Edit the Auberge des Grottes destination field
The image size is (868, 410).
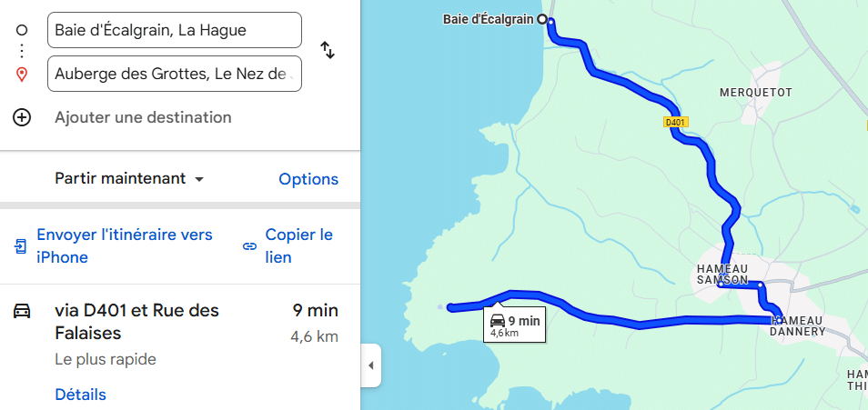(x=174, y=74)
